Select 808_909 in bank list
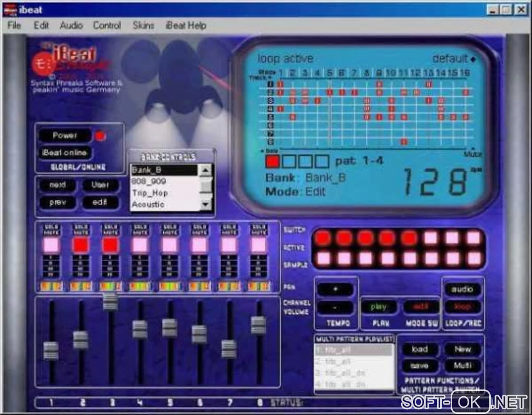The width and height of the screenshot is (532, 415). click(x=164, y=181)
